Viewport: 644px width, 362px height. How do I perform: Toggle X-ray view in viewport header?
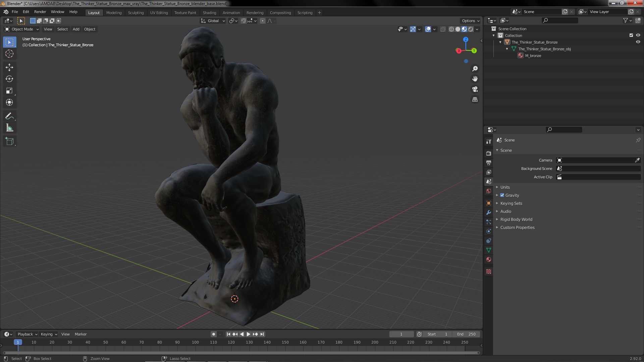tap(443, 29)
